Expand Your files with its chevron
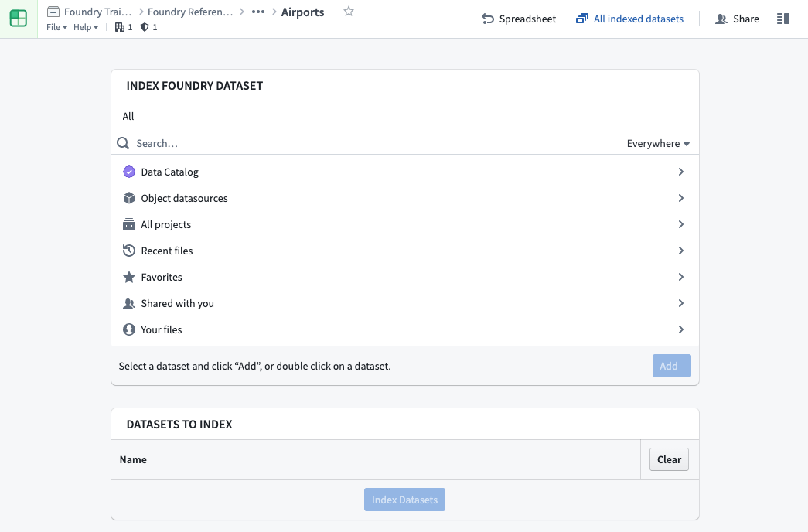The image size is (808, 532). [x=680, y=329]
